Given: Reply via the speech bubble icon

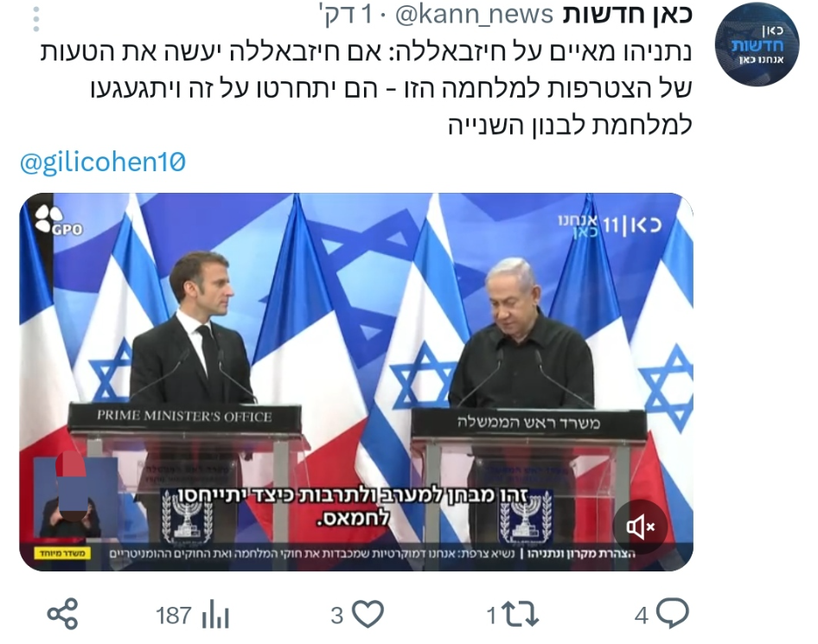Looking at the screenshot, I should pos(673,613).
